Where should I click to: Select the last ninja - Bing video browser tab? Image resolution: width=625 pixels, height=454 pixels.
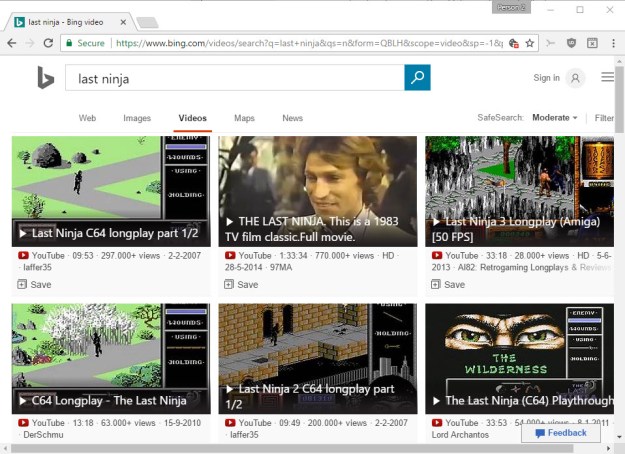pos(71,22)
